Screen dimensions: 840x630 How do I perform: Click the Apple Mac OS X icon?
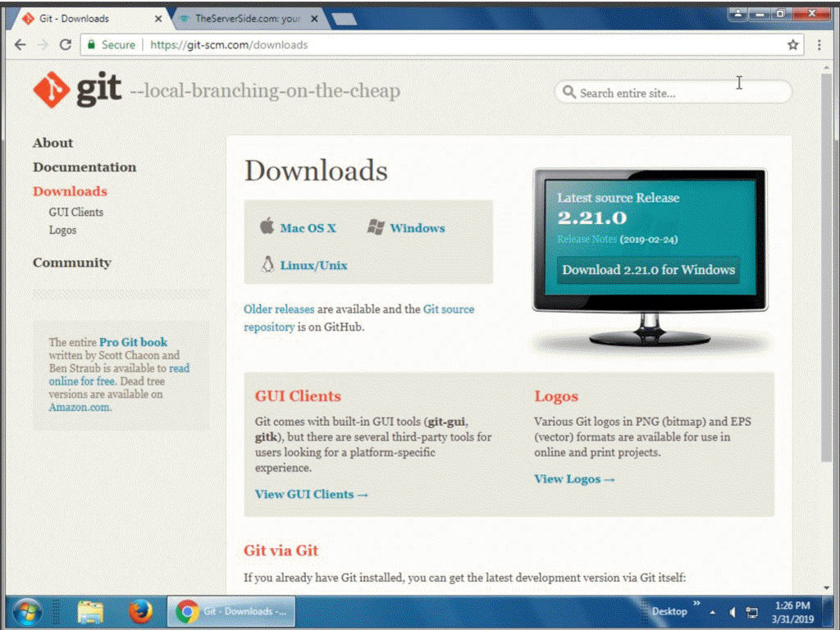[267, 227]
